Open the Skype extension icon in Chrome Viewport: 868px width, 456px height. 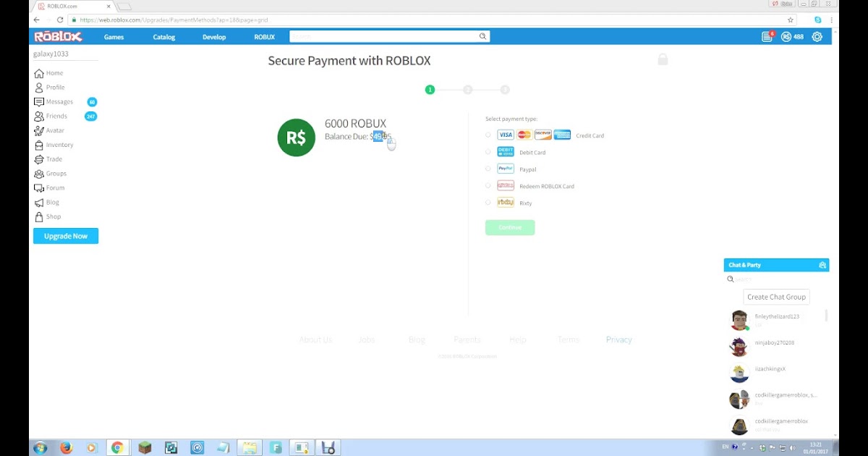pos(817,20)
